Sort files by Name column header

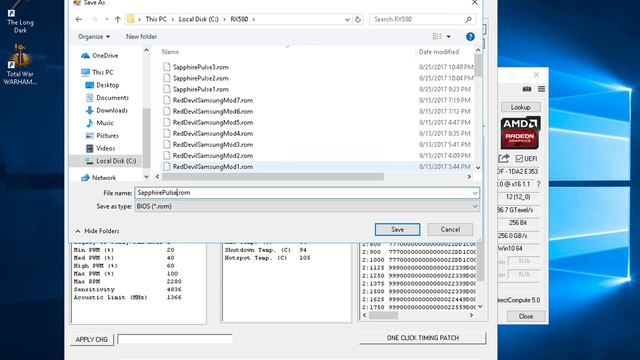click(x=170, y=52)
